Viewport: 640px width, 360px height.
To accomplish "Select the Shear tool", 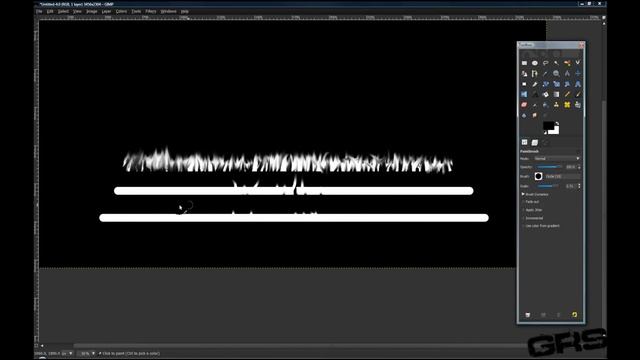I will pos(567,84).
